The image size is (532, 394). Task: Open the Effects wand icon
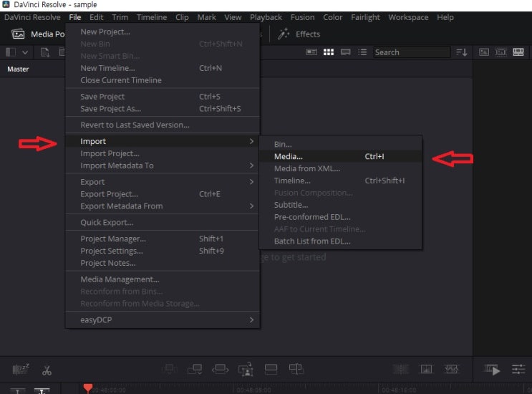coord(284,34)
